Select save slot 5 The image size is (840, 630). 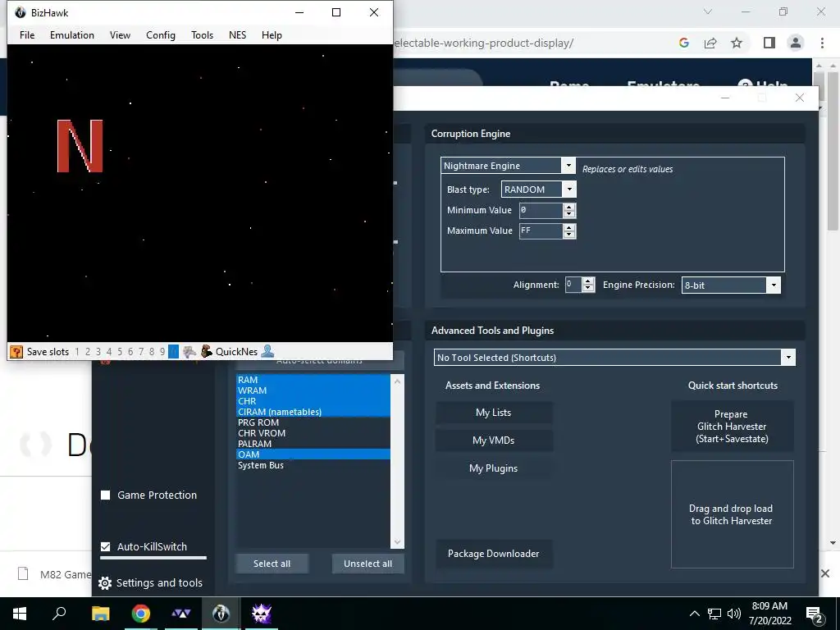120,352
